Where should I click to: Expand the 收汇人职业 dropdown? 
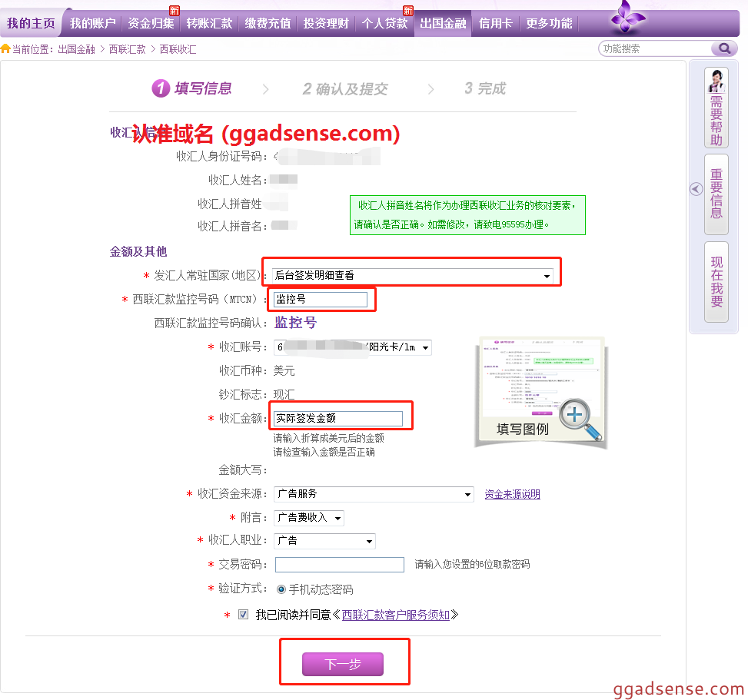click(370, 541)
